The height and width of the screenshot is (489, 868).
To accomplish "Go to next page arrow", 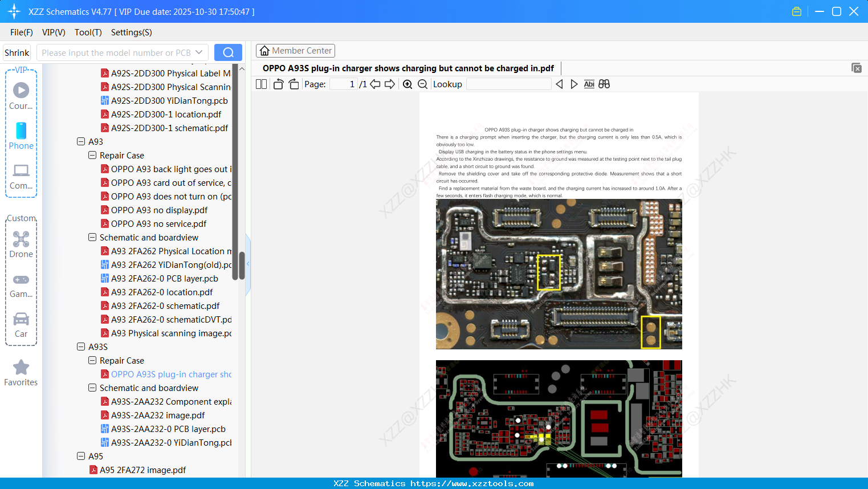I will [390, 84].
